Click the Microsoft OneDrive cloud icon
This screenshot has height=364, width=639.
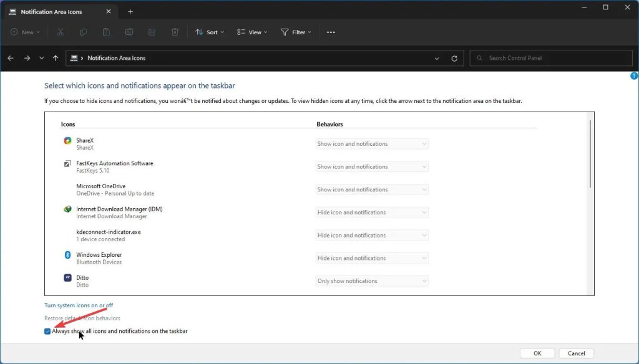tap(68, 187)
